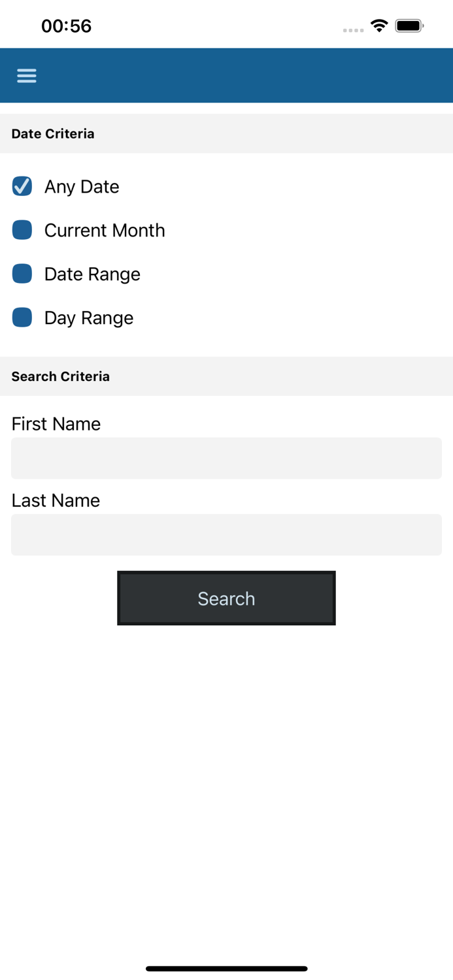
Task: Tap the Wi-Fi status icon
Action: (378, 25)
